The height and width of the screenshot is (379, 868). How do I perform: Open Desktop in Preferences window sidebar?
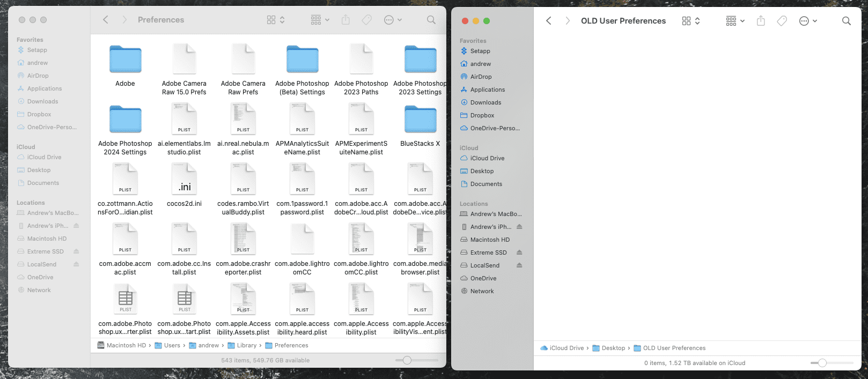click(x=39, y=170)
